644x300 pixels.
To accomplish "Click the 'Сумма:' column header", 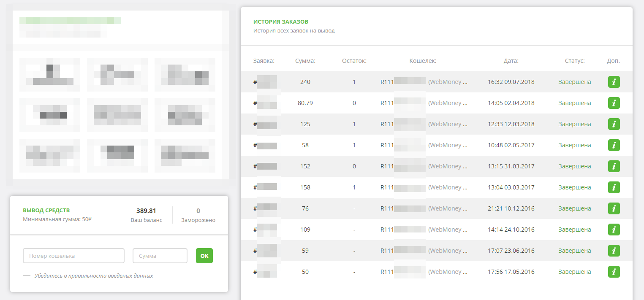I will (x=305, y=61).
